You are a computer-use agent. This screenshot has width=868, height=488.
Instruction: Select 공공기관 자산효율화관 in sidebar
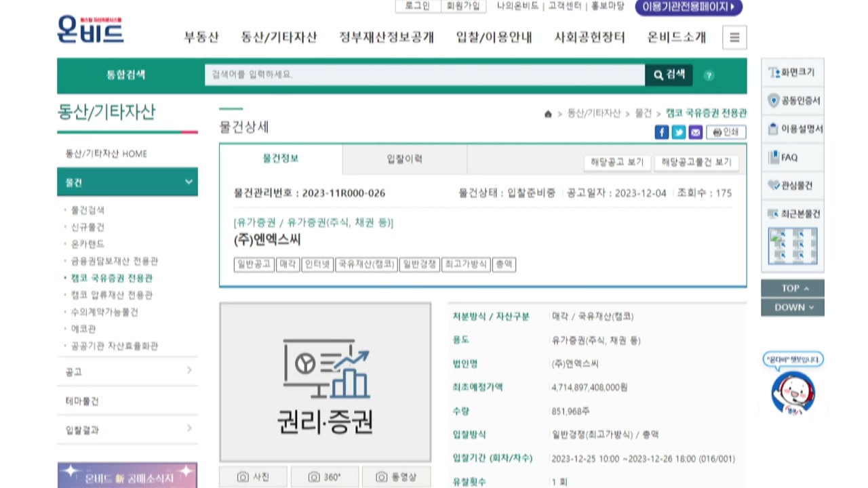[x=115, y=346]
